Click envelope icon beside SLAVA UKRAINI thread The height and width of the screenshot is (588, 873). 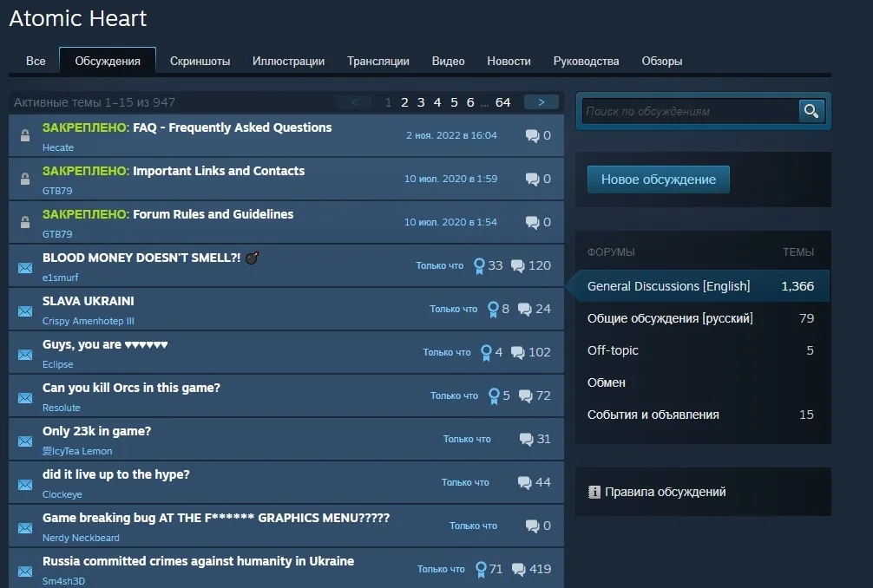pos(25,311)
